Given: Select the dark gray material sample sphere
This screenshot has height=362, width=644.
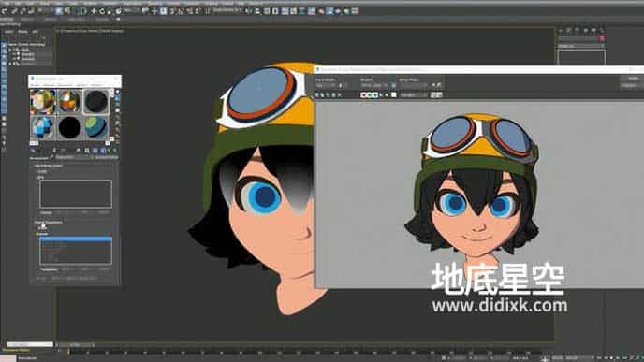Looking at the screenshot, I should pos(96,101).
